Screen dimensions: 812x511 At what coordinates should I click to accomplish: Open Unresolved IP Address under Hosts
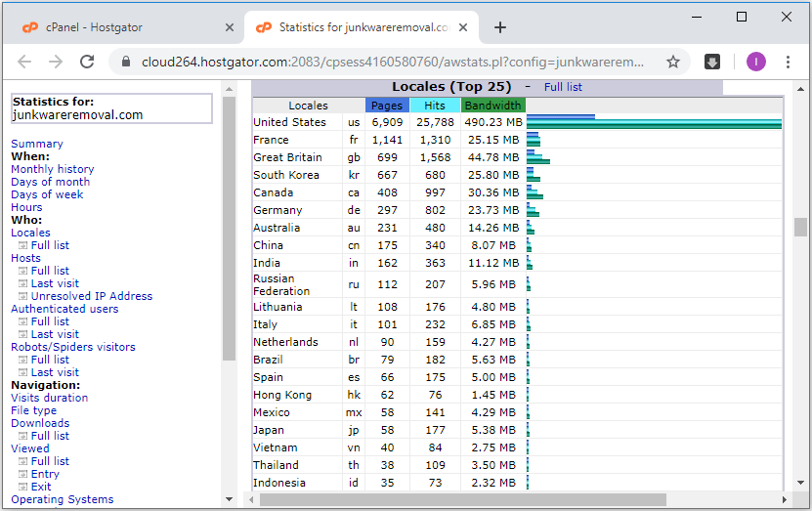[92, 296]
